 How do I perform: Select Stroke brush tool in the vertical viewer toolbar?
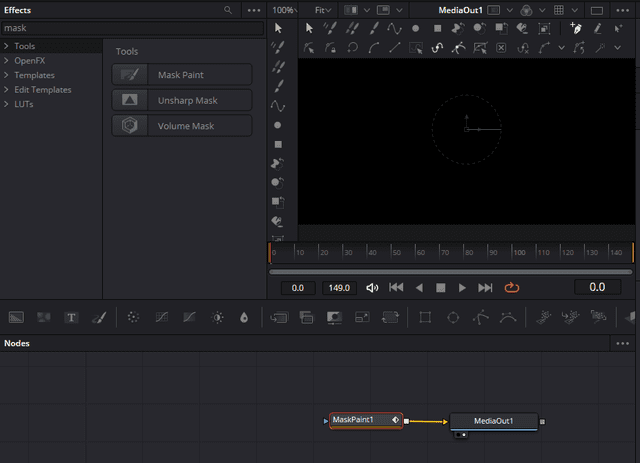pos(279,86)
